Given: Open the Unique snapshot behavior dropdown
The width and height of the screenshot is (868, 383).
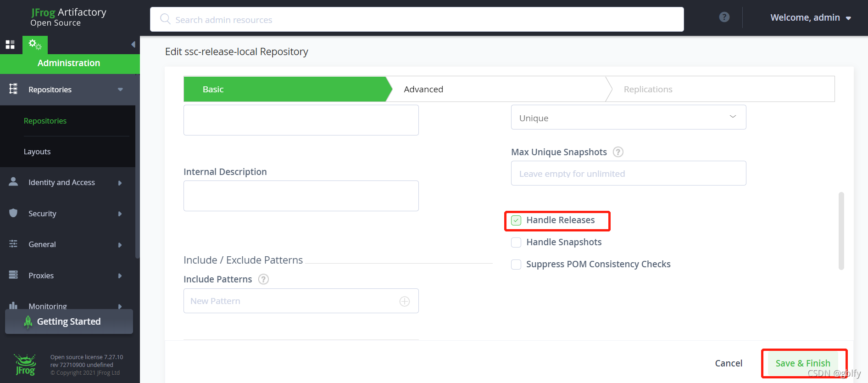Looking at the screenshot, I should point(629,117).
